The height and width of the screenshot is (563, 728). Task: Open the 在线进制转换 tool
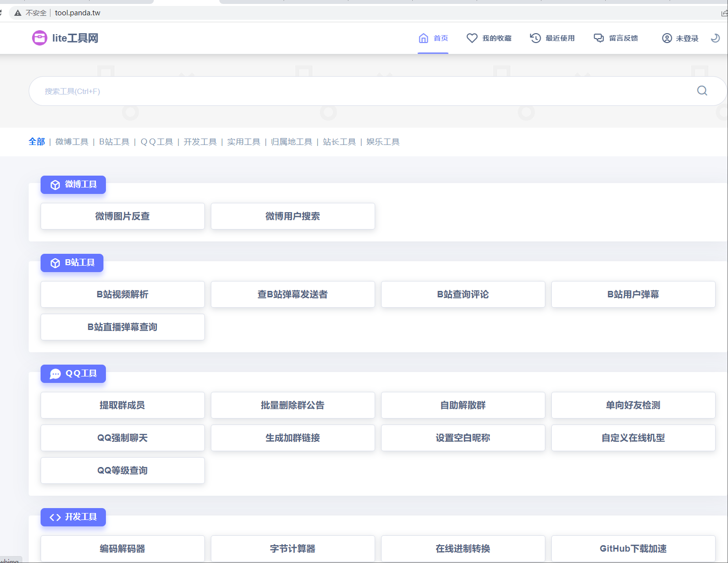(463, 549)
